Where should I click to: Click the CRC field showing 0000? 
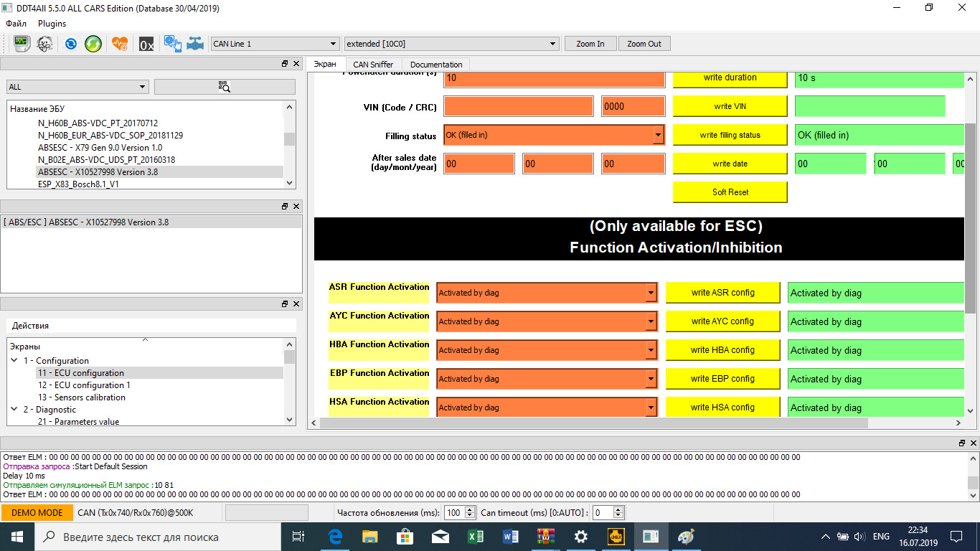click(x=633, y=106)
